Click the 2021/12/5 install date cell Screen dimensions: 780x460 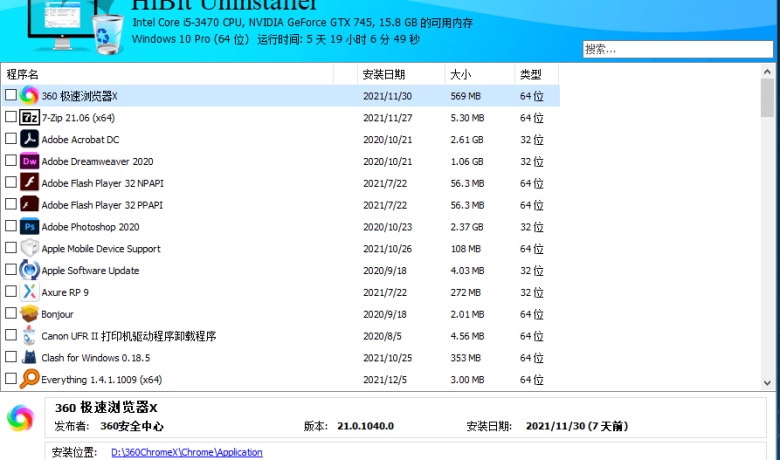pos(385,380)
